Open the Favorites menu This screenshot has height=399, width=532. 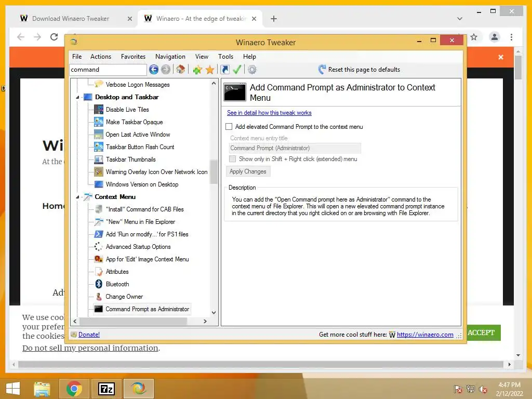(133, 57)
